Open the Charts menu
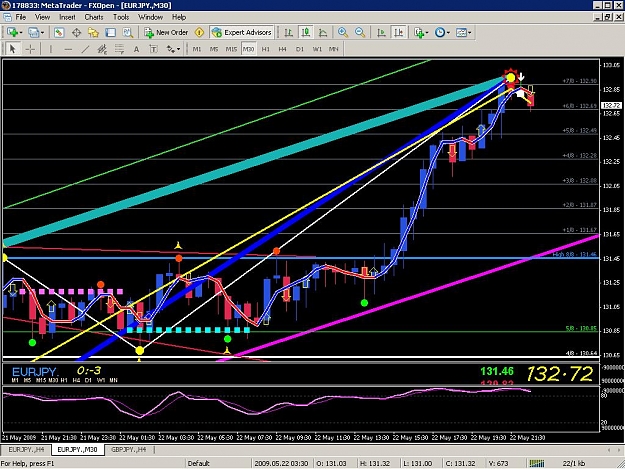625x469 pixels. coord(94,17)
